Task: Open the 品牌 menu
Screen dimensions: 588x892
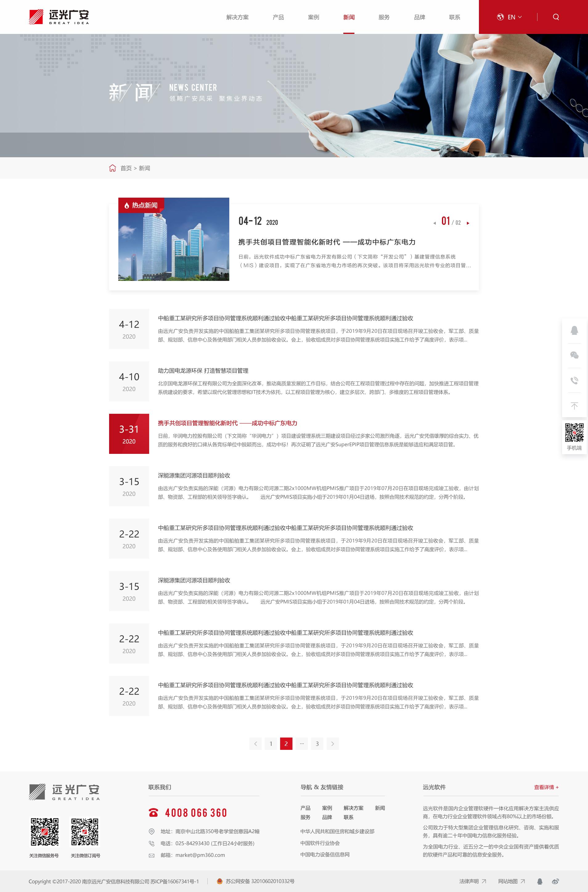Action: tap(419, 17)
